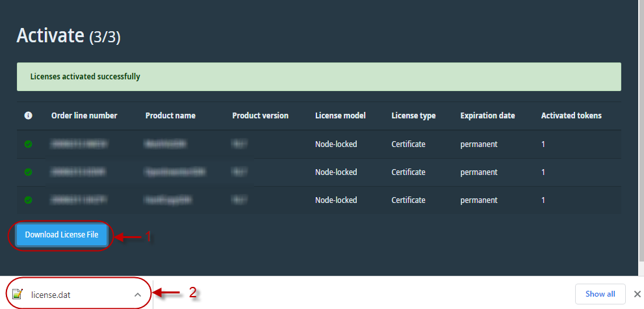Image resolution: width=644 pixels, height=309 pixels.
Task: Click the Product name column header
Action: 170,116
